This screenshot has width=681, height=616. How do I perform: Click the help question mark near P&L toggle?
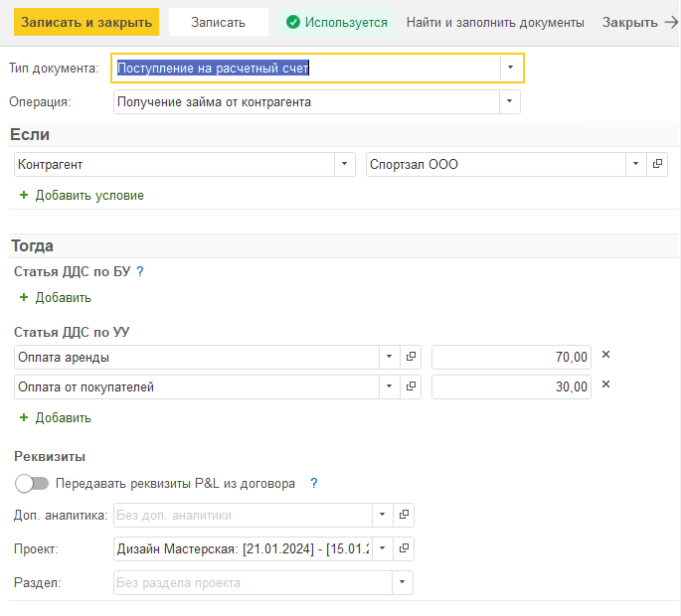click(x=314, y=483)
